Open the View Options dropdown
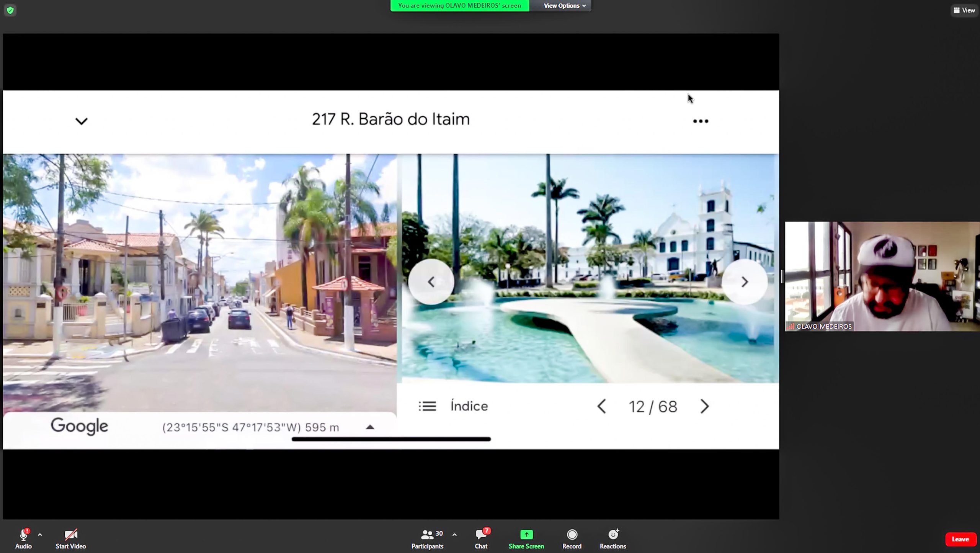Screen dimensions: 980x553 click(x=564, y=6)
